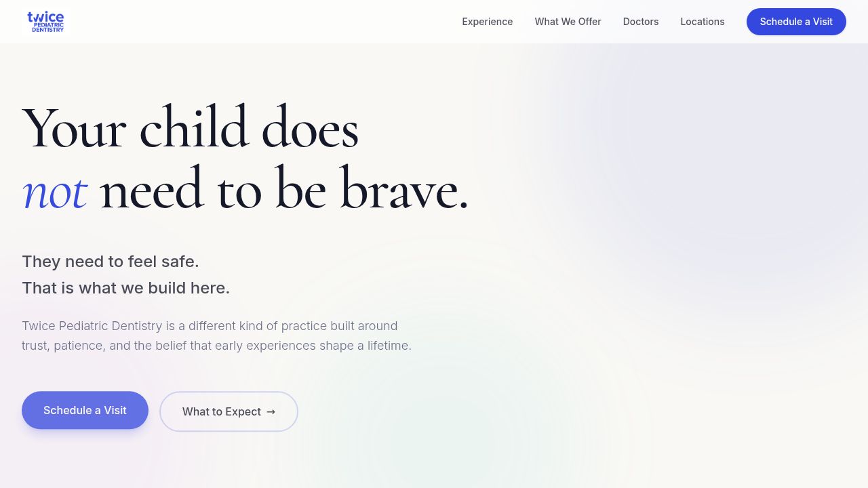Select the What to Expect outlined button
This screenshot has height=488, width=868.
[229, 411]
